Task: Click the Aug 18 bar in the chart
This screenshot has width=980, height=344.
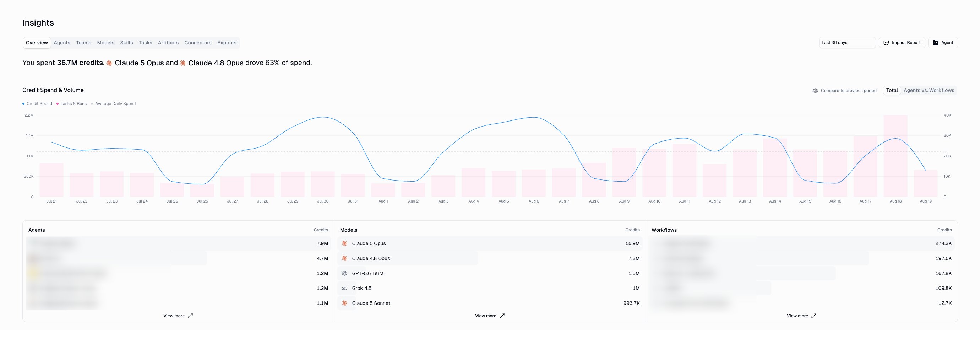Action: (x=895, y=156)
